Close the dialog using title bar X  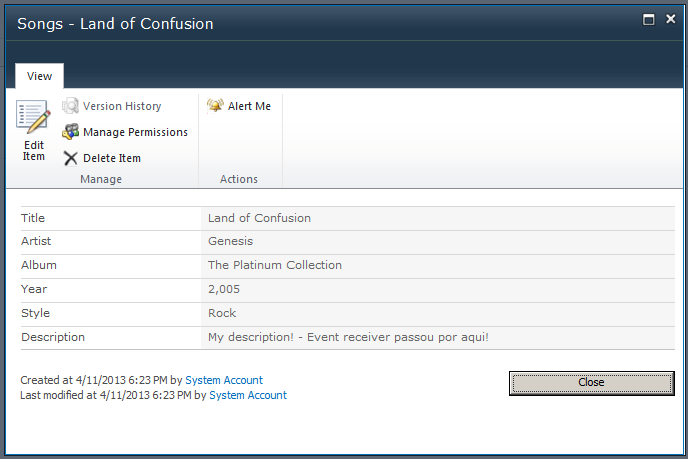[x=670, y=19]
